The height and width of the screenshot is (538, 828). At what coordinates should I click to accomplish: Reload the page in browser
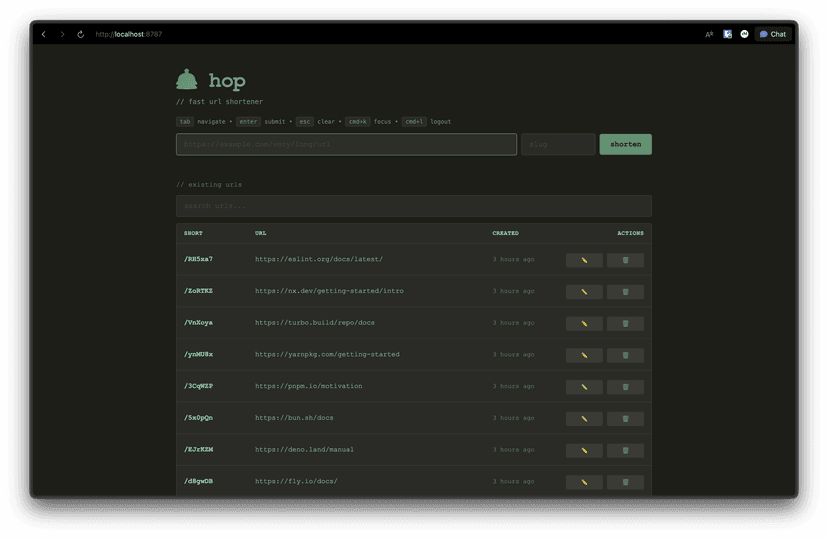(x=81, y=34)
